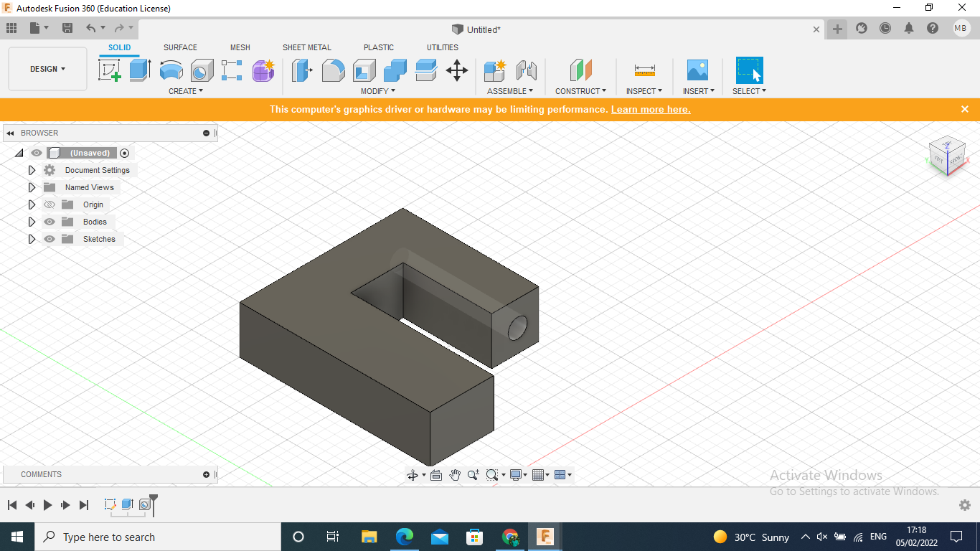Viewport: 980px width, 551px height.
Task: Select the Pan tool in navigation bar
Action: coord(455,474)
